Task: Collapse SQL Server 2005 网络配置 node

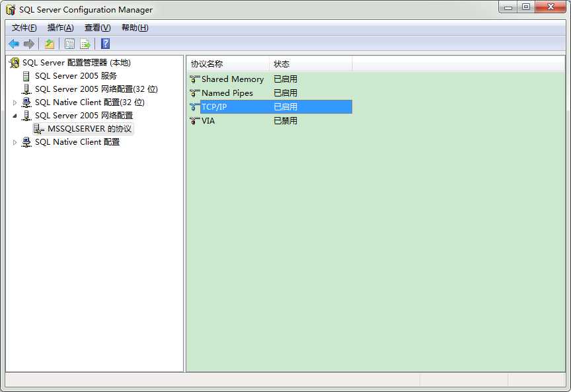Action: [15, 116]
